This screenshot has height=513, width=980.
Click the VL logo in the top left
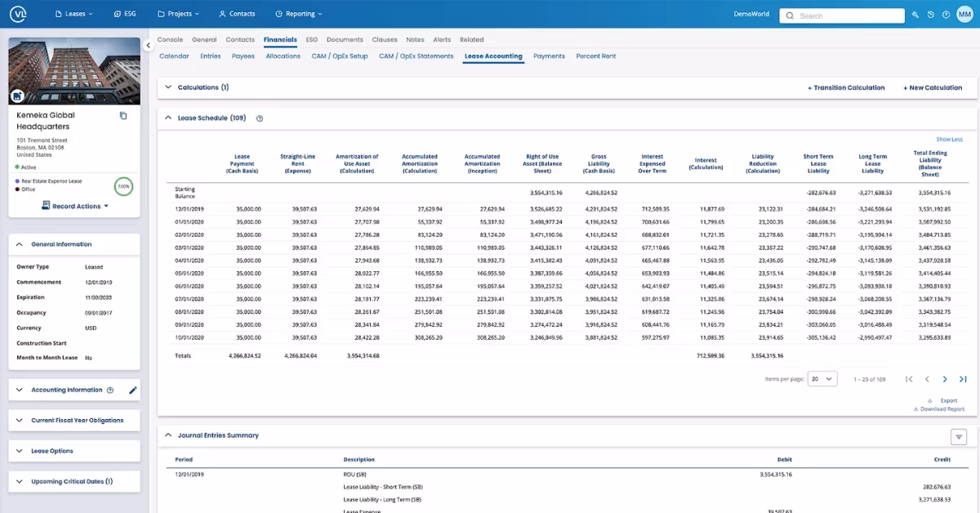(18, 13)
